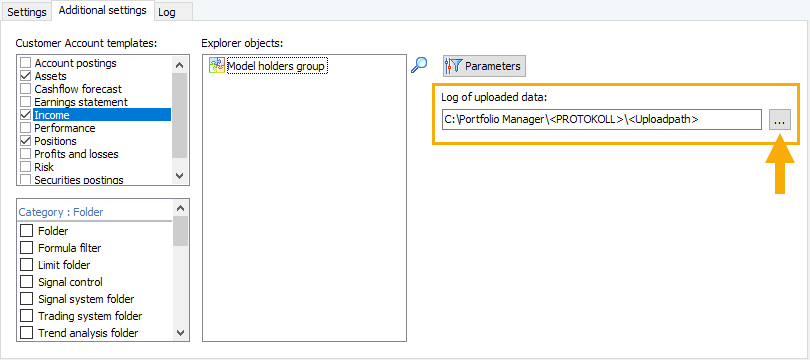Switch to the Settings tab

pyautogui.click(x=27, y=12)
